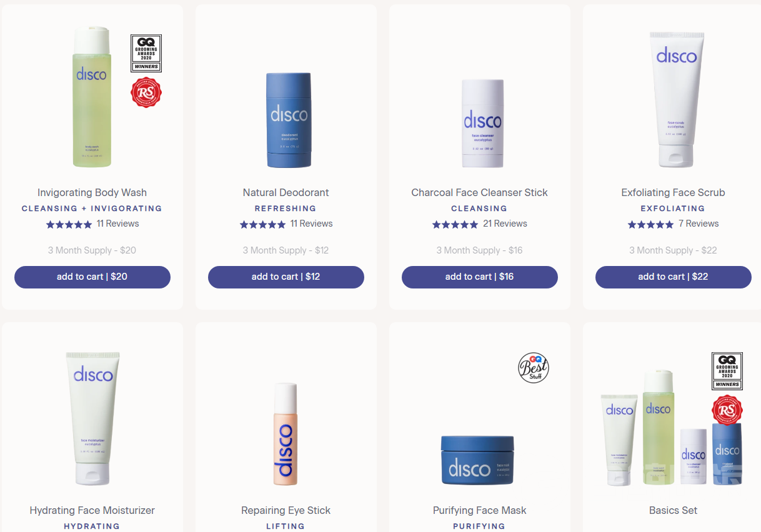Open the Basics Set title link
Viewport: 761px width, 532px height.
673,510
